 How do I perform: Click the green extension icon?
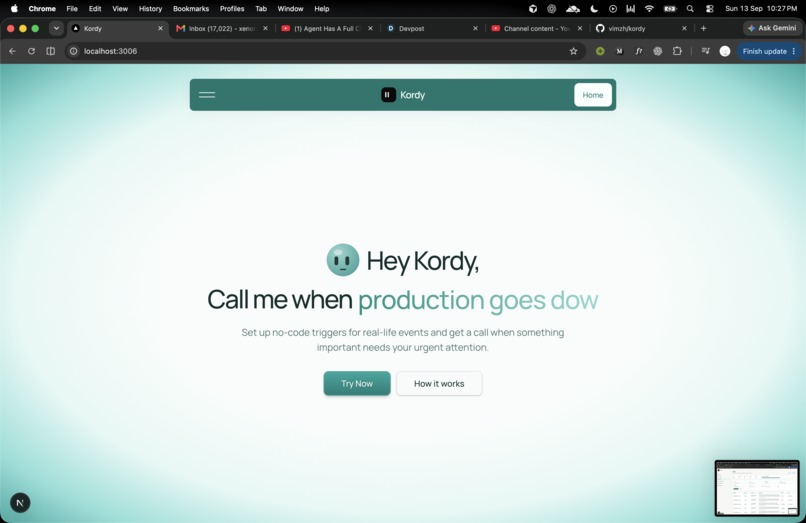pyautogui.click(x=600, y=51)
